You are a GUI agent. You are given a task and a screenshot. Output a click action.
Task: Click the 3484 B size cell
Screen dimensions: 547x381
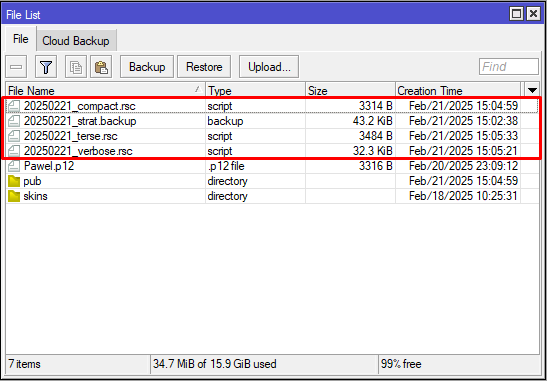(x=376, y=136)
